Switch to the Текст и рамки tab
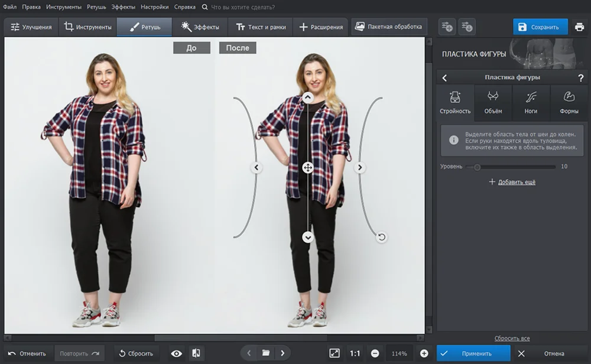 (x=261, y=27)
